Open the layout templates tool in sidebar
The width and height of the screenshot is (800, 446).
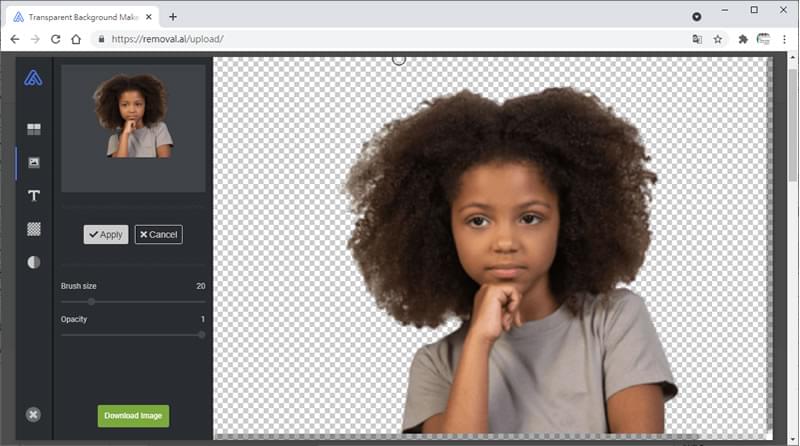34,129
